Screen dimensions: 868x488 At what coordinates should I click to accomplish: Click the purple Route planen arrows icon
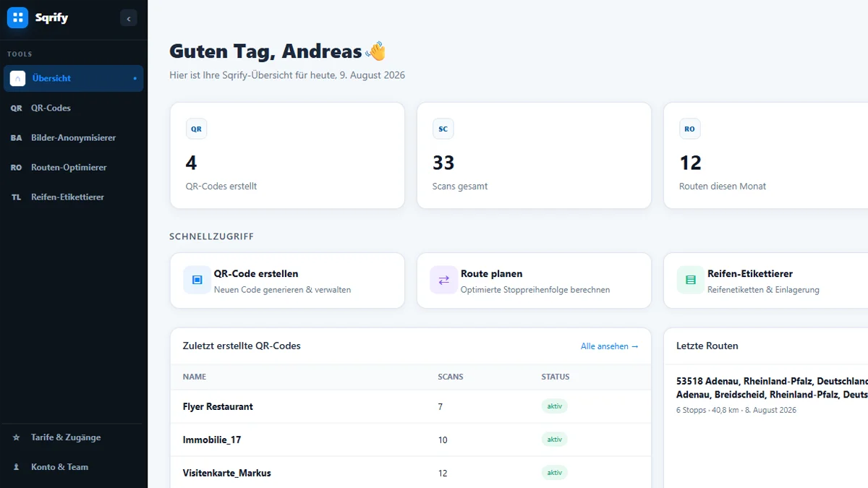click(x=443, y=280)
